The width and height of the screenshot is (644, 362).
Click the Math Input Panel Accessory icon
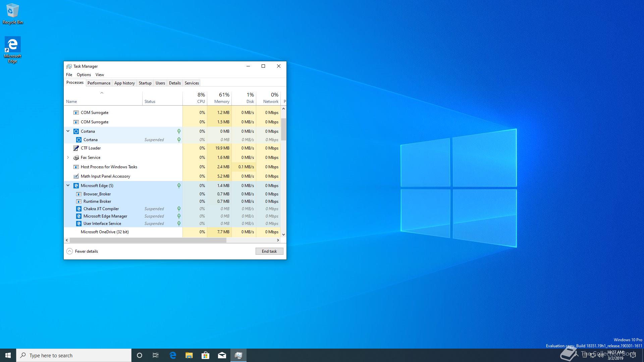(76, 176)
